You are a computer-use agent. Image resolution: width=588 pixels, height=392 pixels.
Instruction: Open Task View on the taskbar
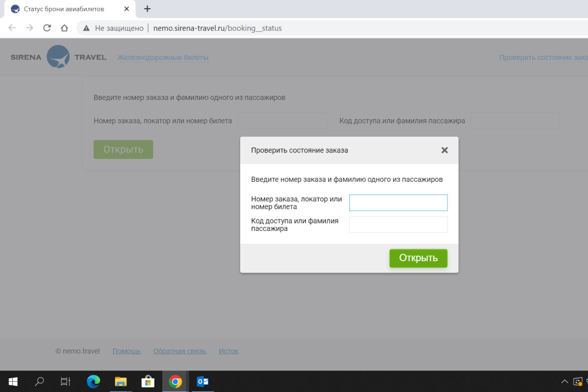pyautogui.click(x=66, y=381)
